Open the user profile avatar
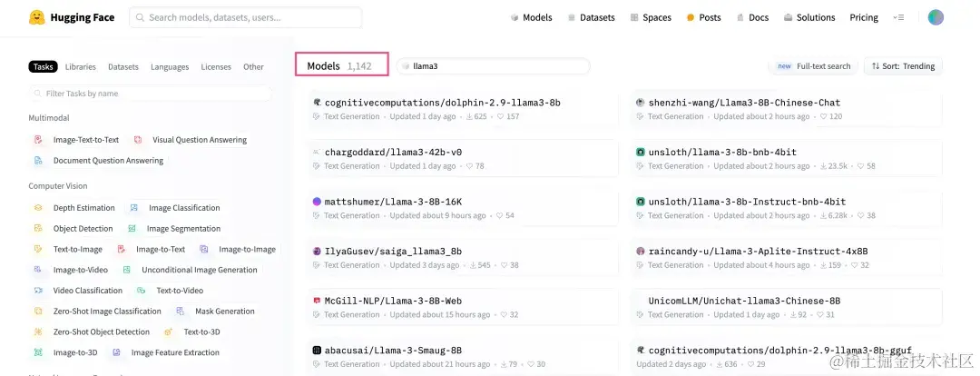The height and width of the screenshot is (376, 980). tap(935, 17)
